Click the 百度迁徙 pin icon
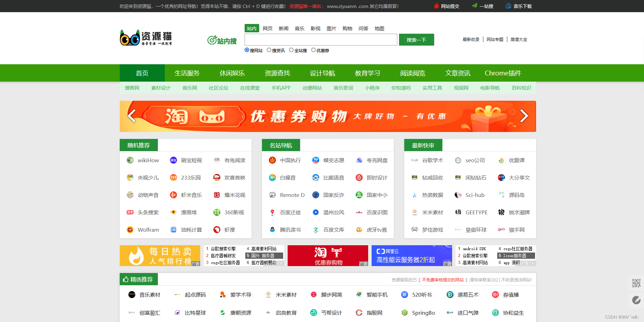The image size is (644, 322). tap(272, 212)
